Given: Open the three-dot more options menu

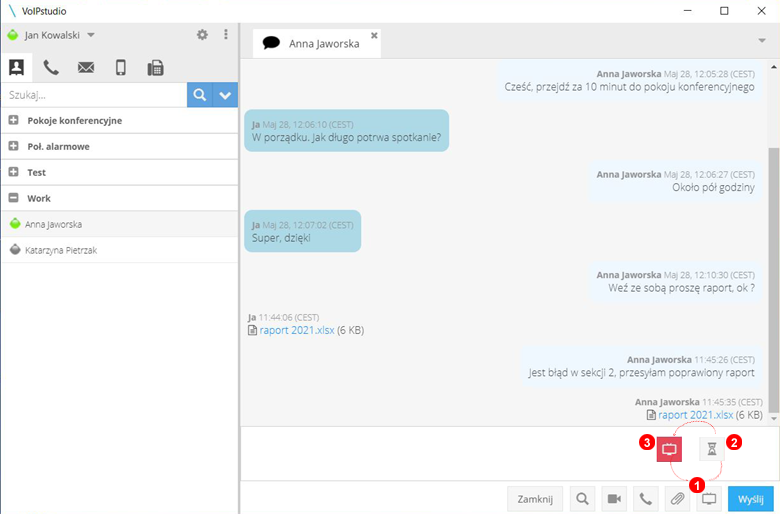Looking at the screenshot, I should (x=226, y=34).
